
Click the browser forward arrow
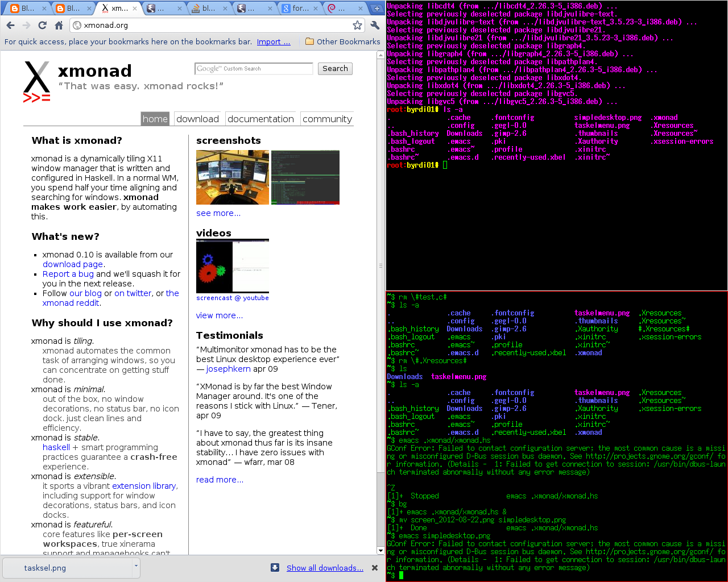[26, 25]
